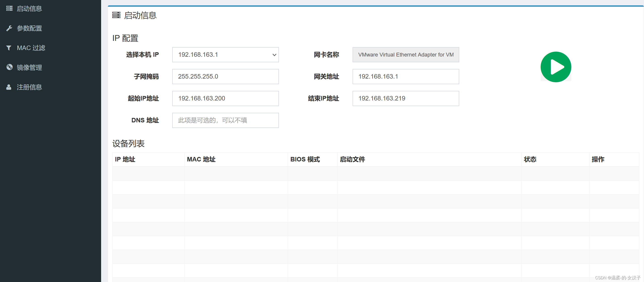This screenshot has height=282, width=644.
Task: Click the MAC 地址 column header
Action: 201,159
